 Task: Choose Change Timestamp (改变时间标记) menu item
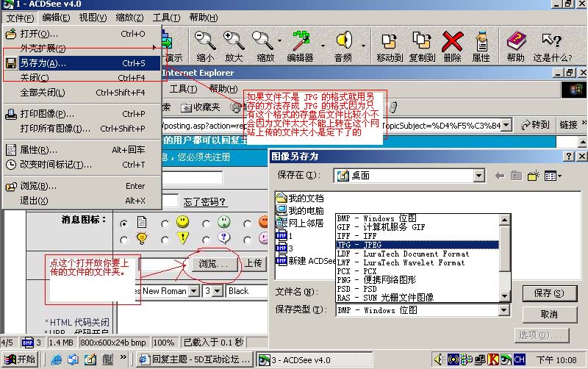click(x=82, y=164)
